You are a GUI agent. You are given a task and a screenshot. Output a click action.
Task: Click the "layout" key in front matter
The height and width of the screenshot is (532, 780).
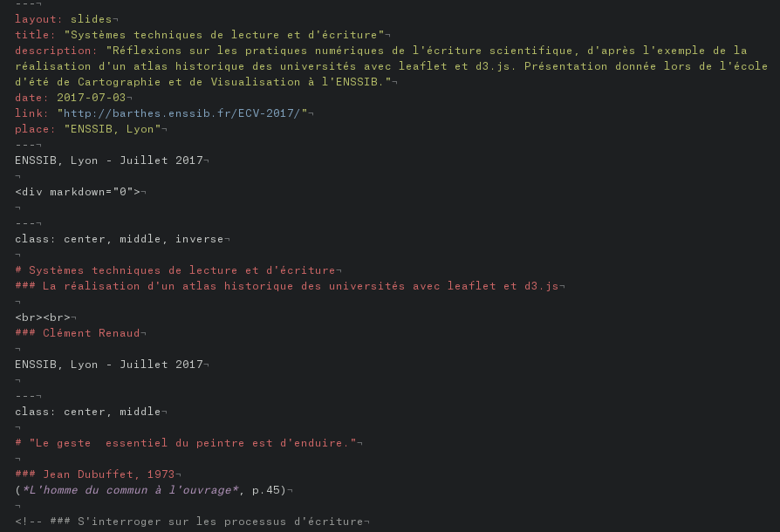coord(36,19)
